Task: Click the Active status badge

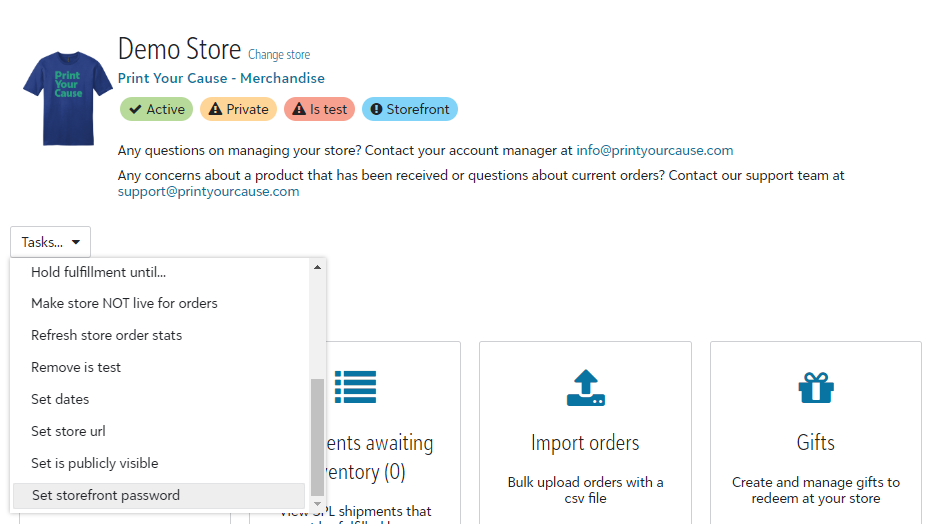Action: pyautogui.click(x=157, y=109)
